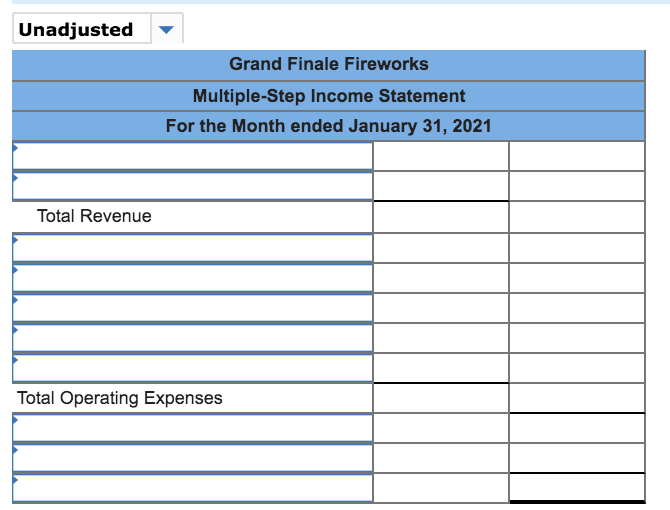Viewport: 670px width, 510px height.
Task: Click last row right column total cell
Action: pyautogui.click(x=577, y=488)
